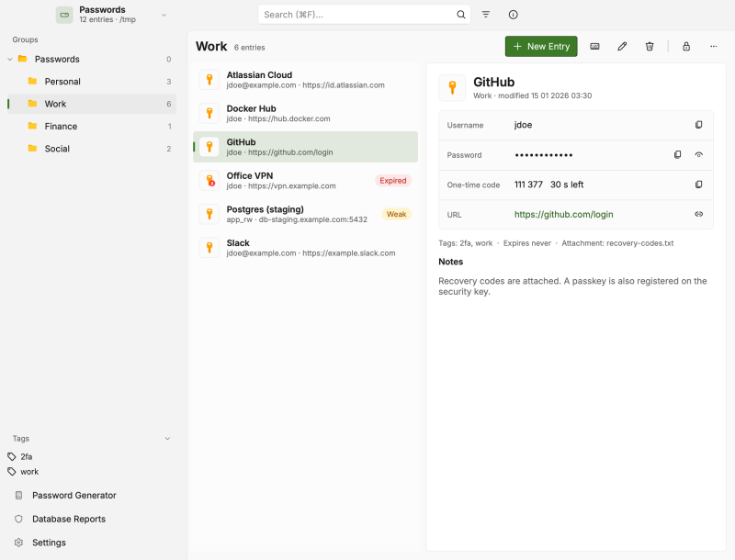Collapse the Tags section
735x560 pixels.
pyautogui.click(x=167, y=439)
